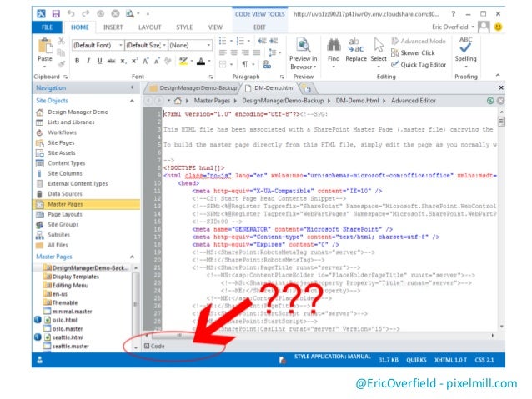532x399 pixels.
Task: Click the Redo icon in title bar
Action: [x=86, y=13]
